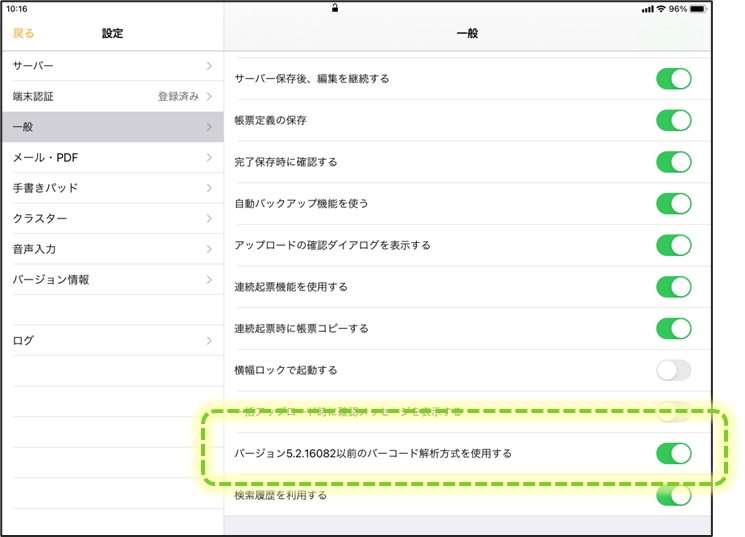The height and width of the screenshot is (537, 745).
Task: Open the 音声入力 settings row
Action: click(113, 249)
